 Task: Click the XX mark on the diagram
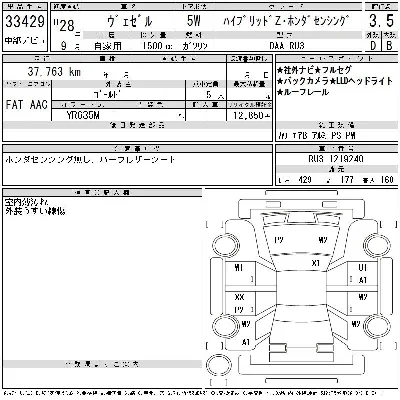(x=239, y=297)
